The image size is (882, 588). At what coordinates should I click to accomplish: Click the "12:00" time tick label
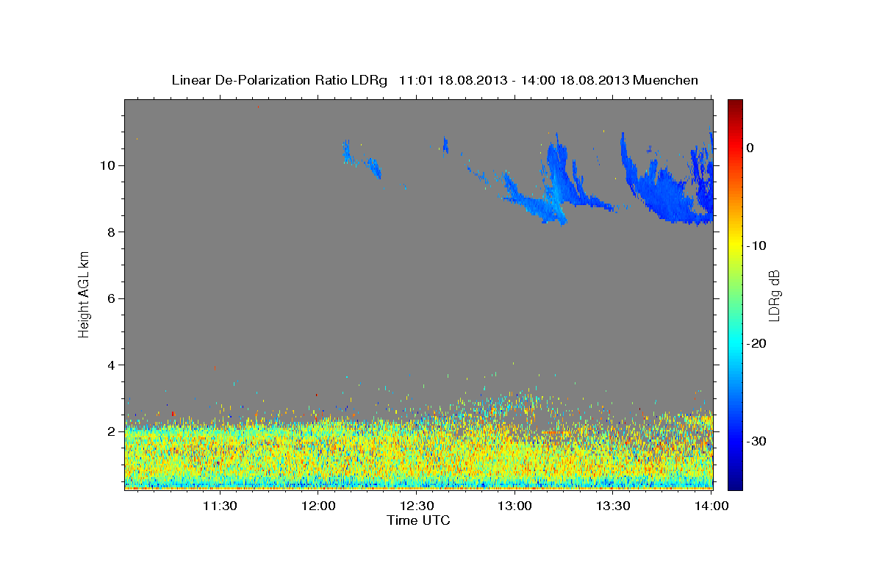[x=318, y=506]
